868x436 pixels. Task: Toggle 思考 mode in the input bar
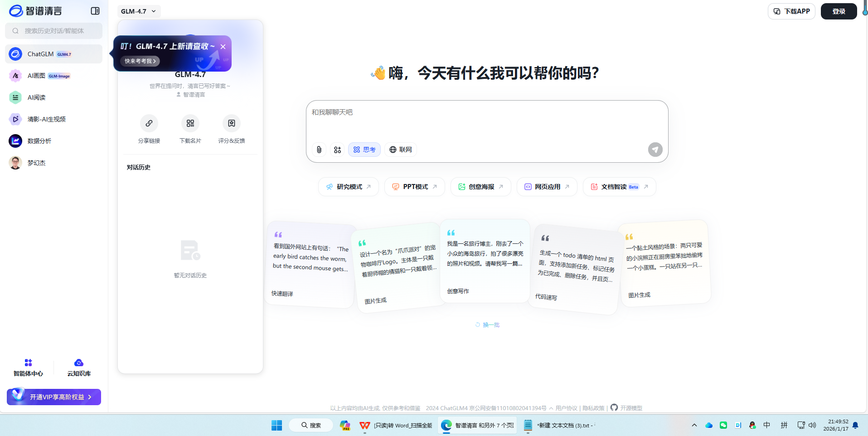pyautogui.click(x=364, y=150)
